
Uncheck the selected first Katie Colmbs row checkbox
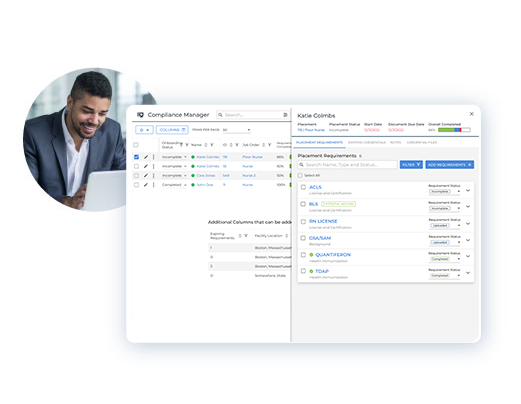(136, 157)
